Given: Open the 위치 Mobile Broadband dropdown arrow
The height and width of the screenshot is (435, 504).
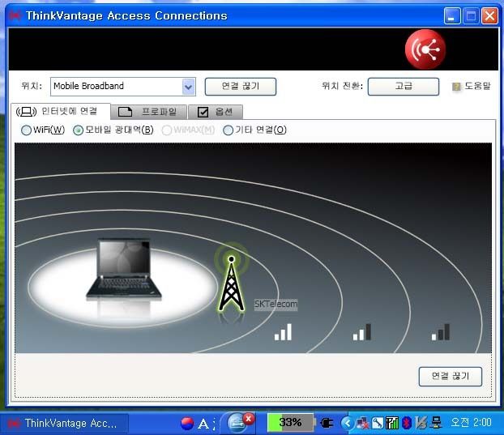Looking at the screenshot, I should 189,87.
